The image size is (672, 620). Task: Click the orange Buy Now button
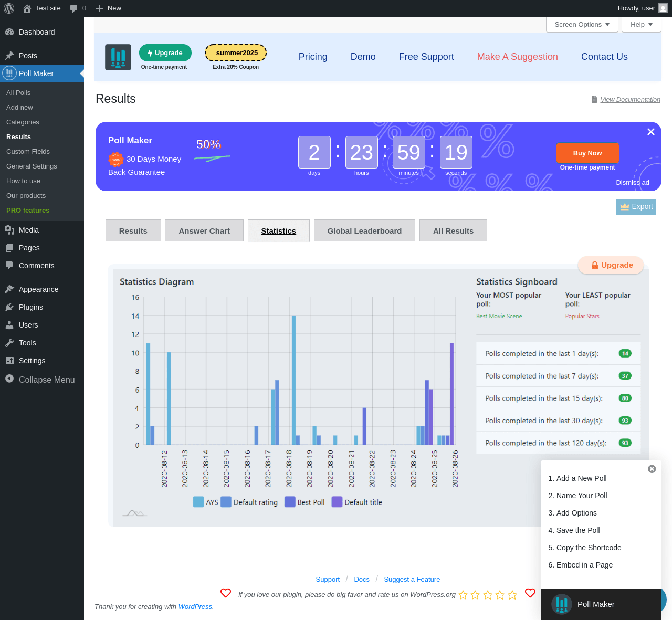click(x=587, y=153)
